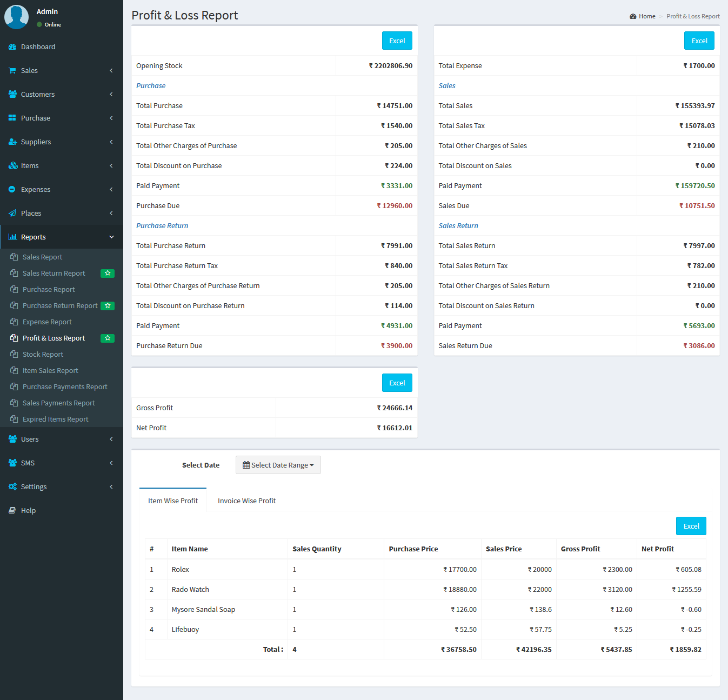Click the Settings gears icon

[12, 487]
